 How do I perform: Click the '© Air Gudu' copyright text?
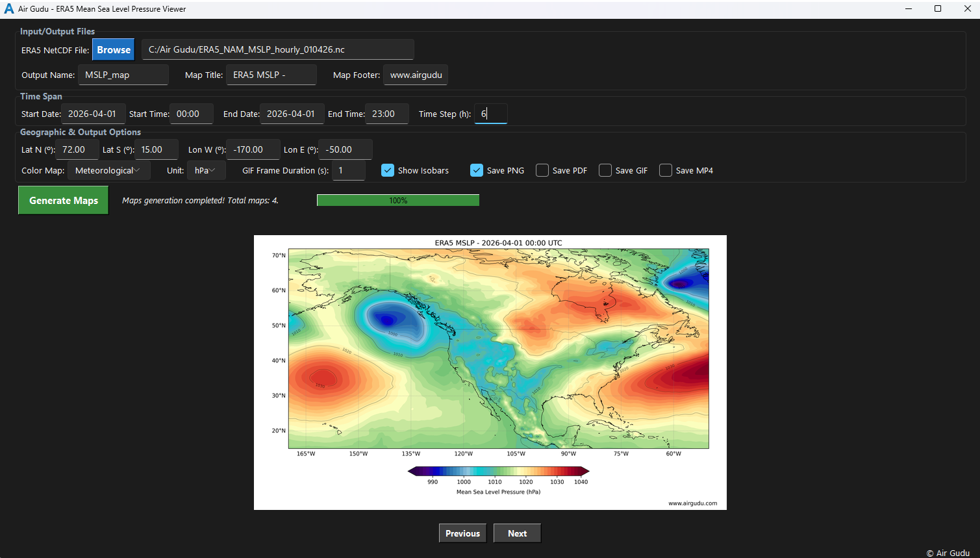click(948, 553)
